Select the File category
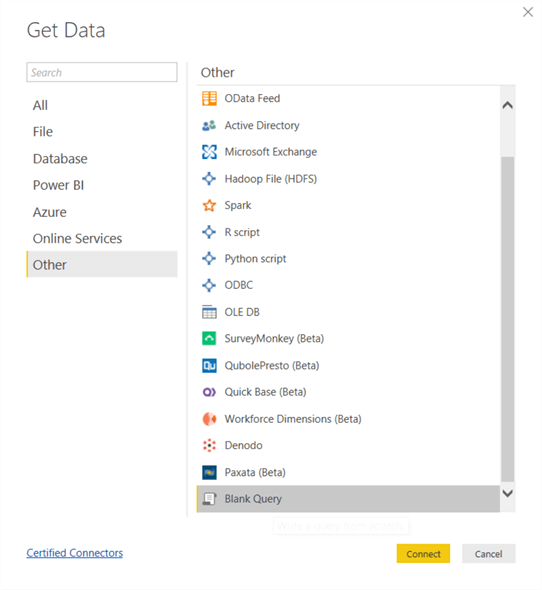Screen dimensions: 542x590 (102, 132)
